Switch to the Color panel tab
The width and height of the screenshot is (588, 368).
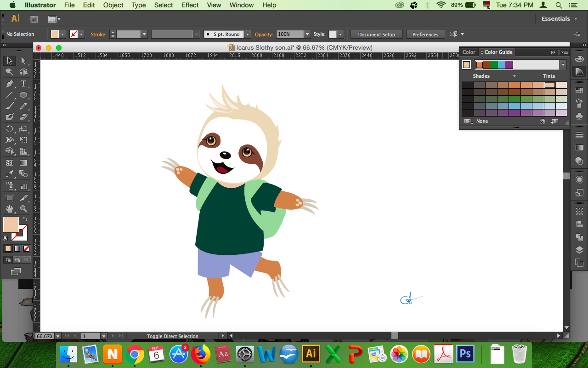(x=469, y=52)
